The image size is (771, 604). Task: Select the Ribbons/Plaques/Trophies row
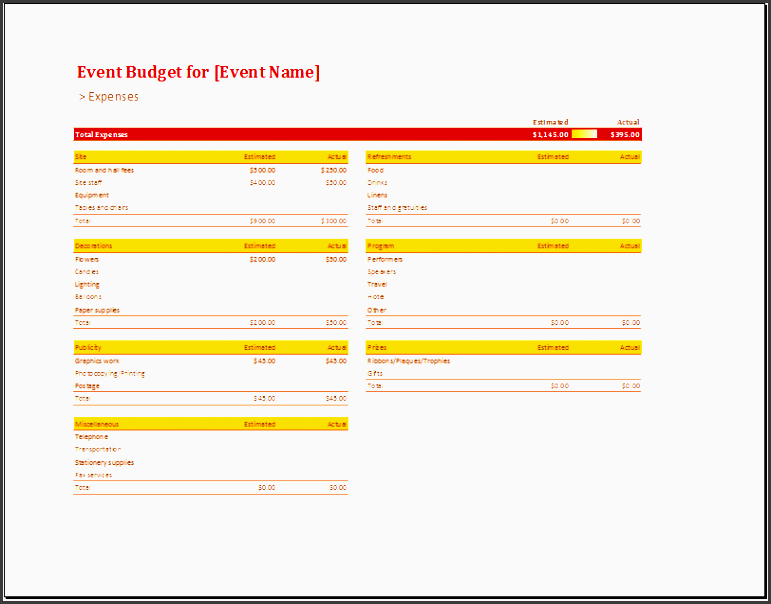tap(408, 361)
